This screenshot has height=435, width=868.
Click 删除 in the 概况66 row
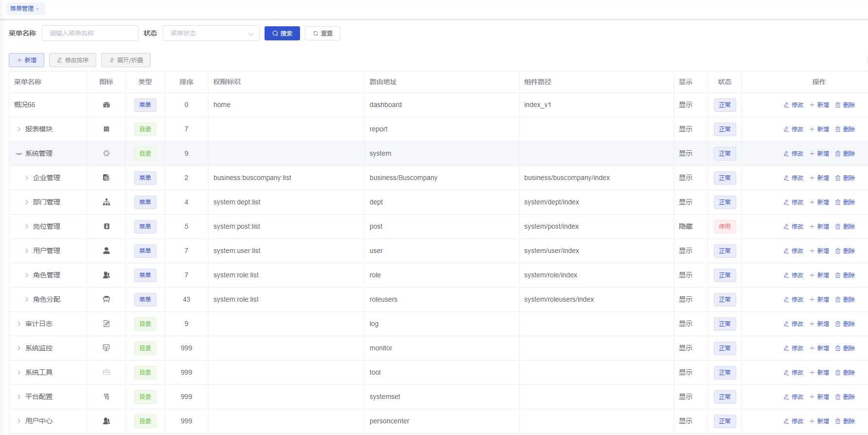[845, 105]
